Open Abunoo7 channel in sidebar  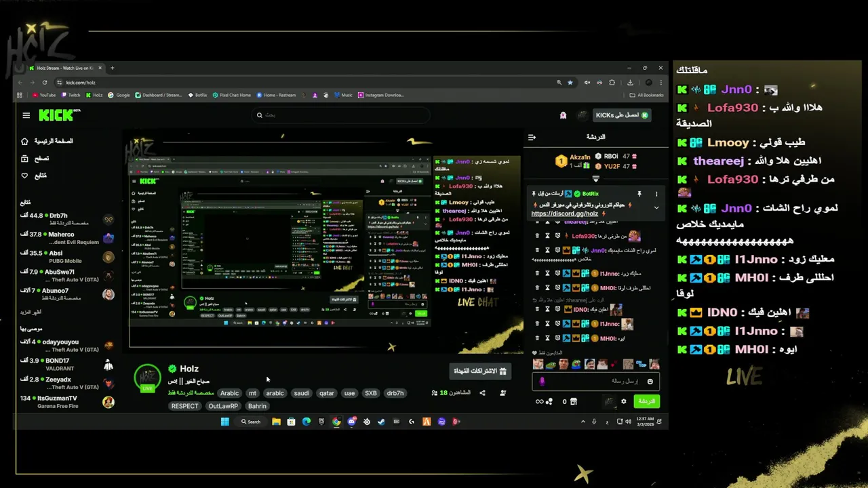pyautogui.click(x=67, y=294)
